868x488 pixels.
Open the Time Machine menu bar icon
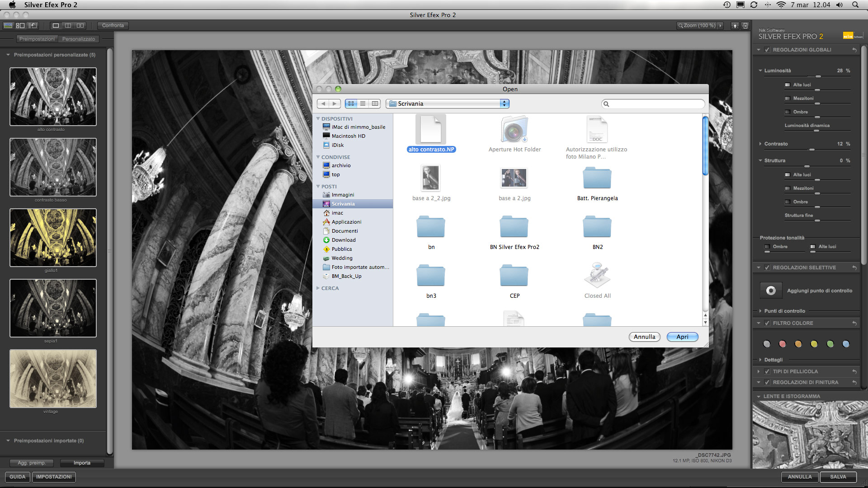(x=727, y=5)
